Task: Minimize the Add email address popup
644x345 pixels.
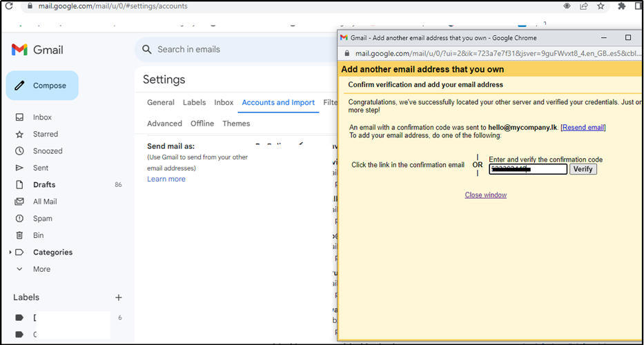Action: click(x=604, y=38)
